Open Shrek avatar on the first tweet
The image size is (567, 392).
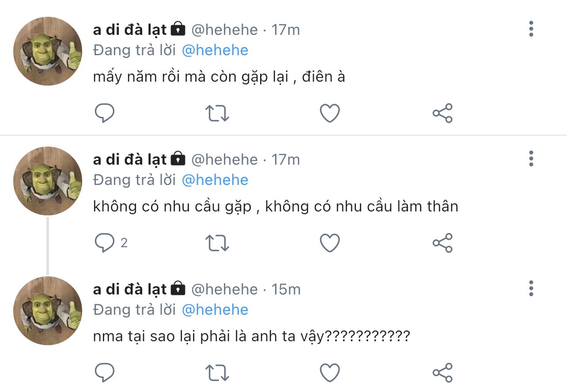coord(48,51)
